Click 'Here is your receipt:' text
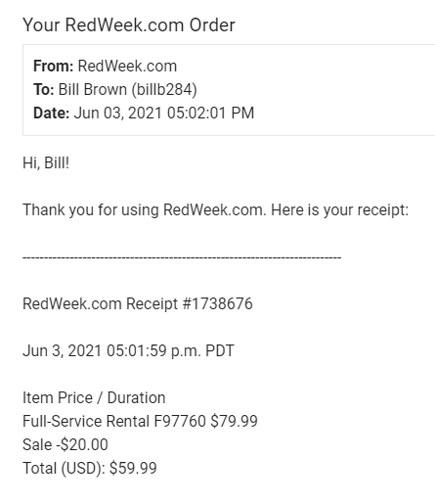The width and height of the screenshot is (435, 504). pos(340,209)
